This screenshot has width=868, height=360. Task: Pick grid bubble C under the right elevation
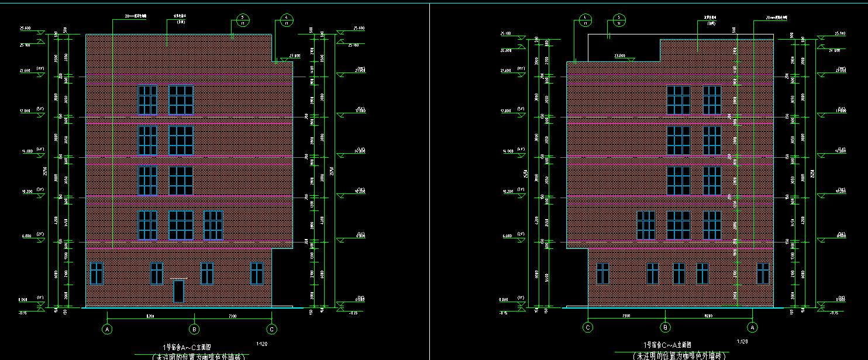pyautogui.click(x=588, y=327)
